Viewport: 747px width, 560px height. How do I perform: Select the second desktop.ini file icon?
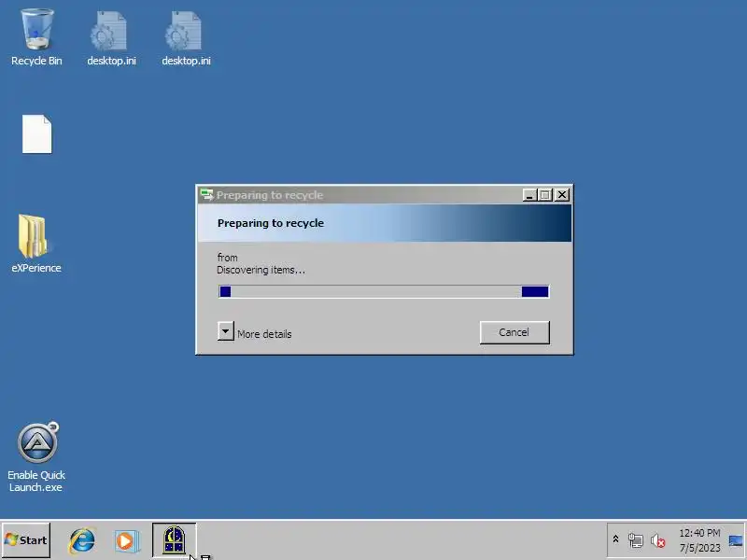click(x=186, y=38)
